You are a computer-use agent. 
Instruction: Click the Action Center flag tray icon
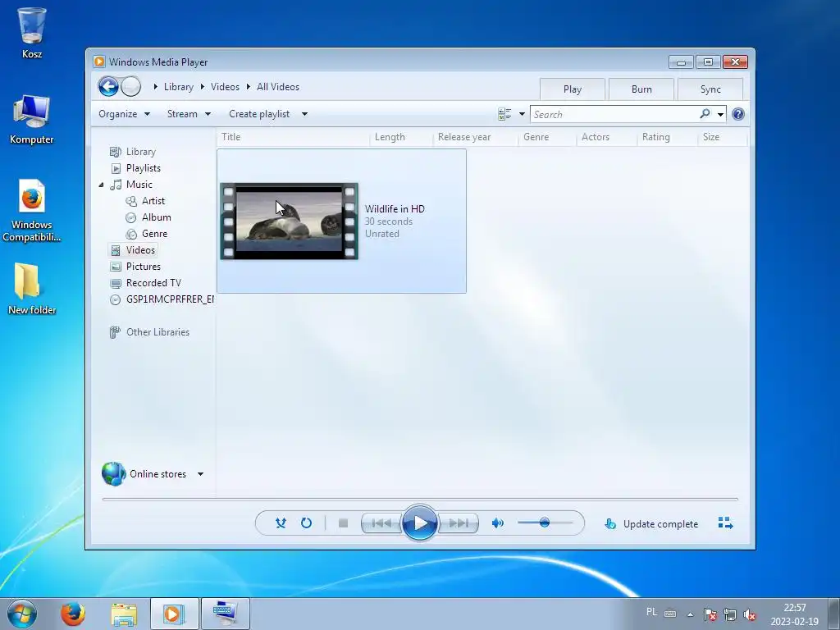coord(710,614)
